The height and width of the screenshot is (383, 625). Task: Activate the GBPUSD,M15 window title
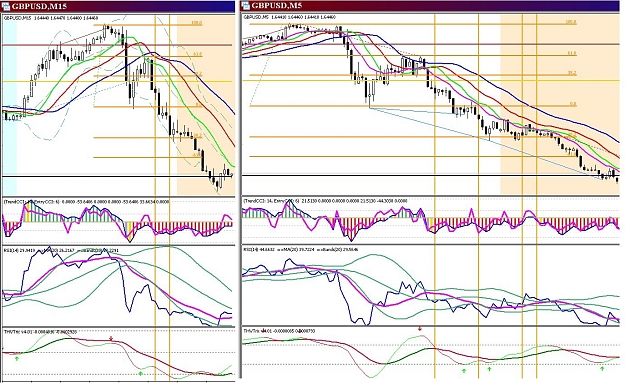(x=39, y=6)
